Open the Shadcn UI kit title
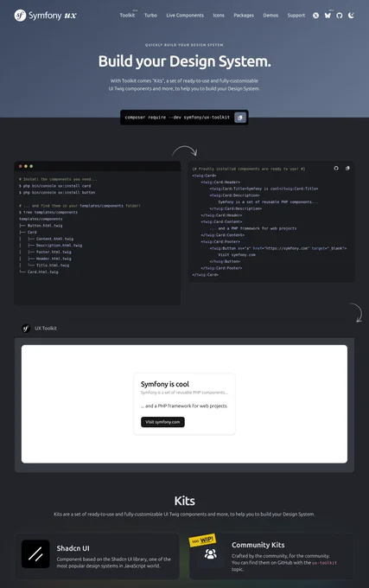This screenshot has height=588, width=369. point(73,548)
